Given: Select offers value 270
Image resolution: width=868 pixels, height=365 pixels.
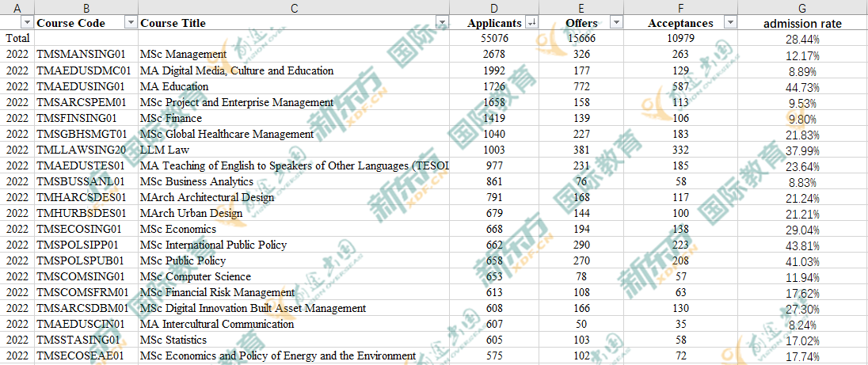Looking at the screenshot, I should point(581,260).
